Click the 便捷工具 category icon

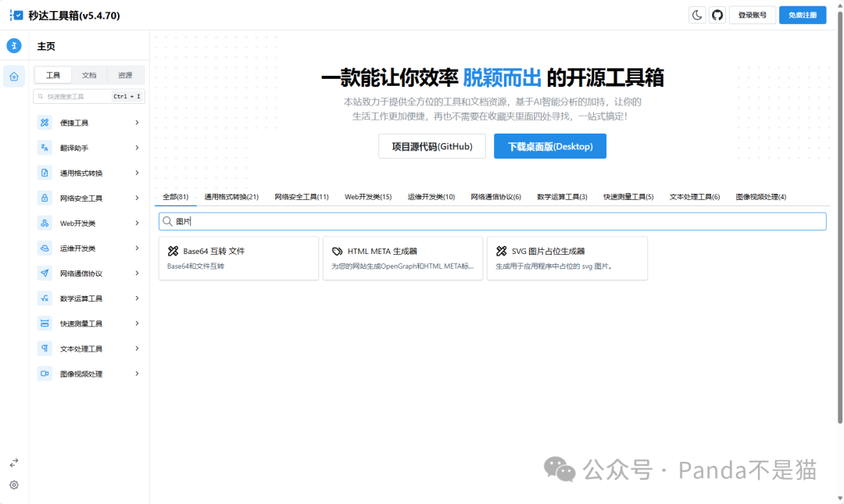pyautogui.click(x=45, y=123)
